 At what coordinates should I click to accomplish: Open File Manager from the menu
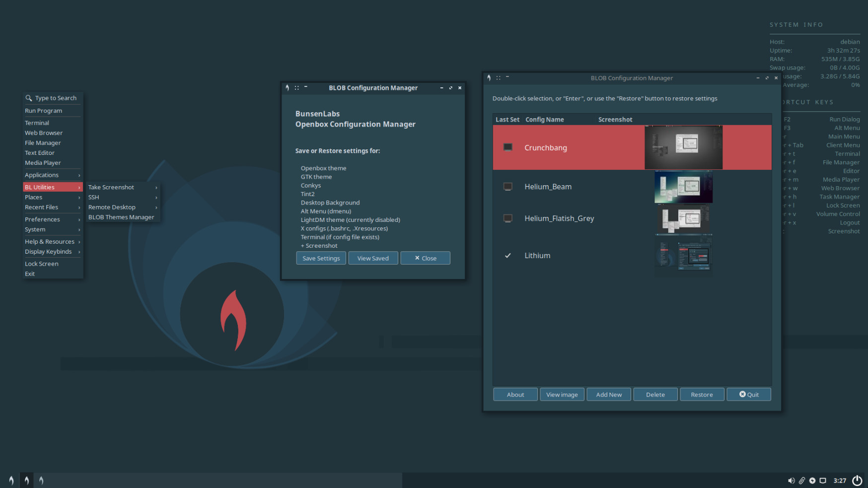[x=52, y=142]
